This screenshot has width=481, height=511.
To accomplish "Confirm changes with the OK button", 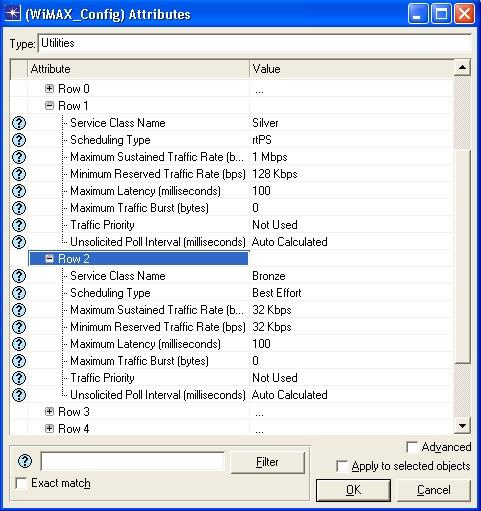I will point(353,490).
